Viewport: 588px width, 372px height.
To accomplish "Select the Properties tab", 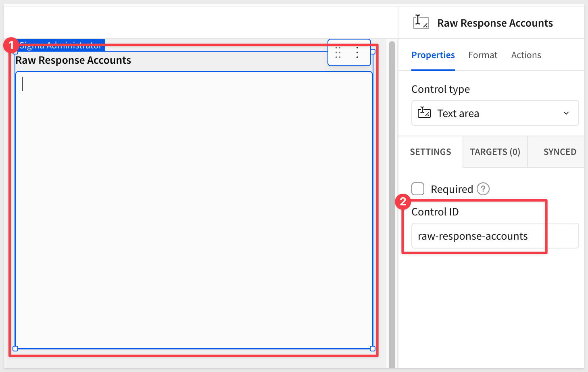I will 433,55.
